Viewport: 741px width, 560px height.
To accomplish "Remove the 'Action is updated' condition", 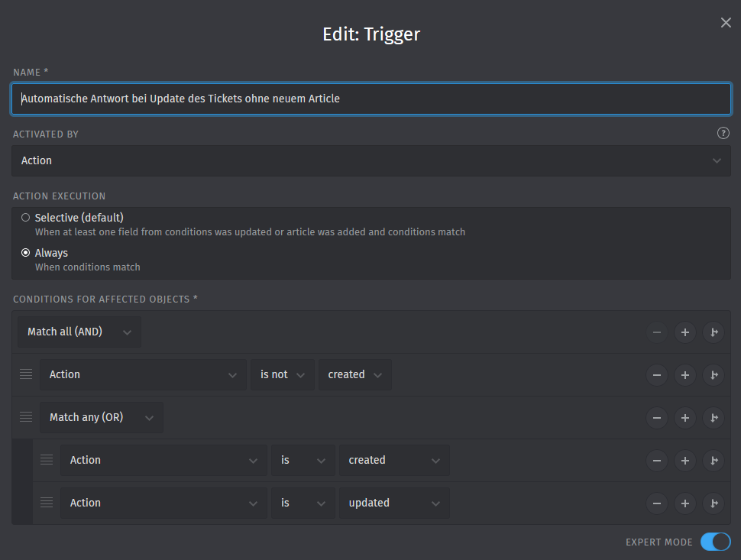I will 657,503.
